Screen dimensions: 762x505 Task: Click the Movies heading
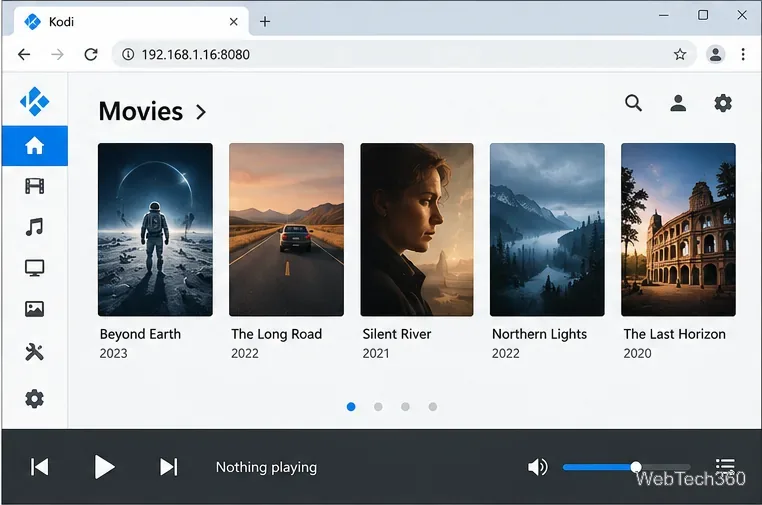pos(141,111)
